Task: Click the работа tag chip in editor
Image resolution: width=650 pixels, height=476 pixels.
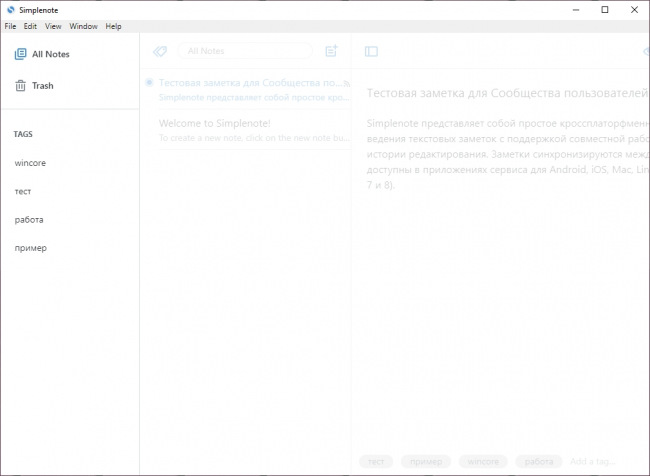Action: click(538, 461)
